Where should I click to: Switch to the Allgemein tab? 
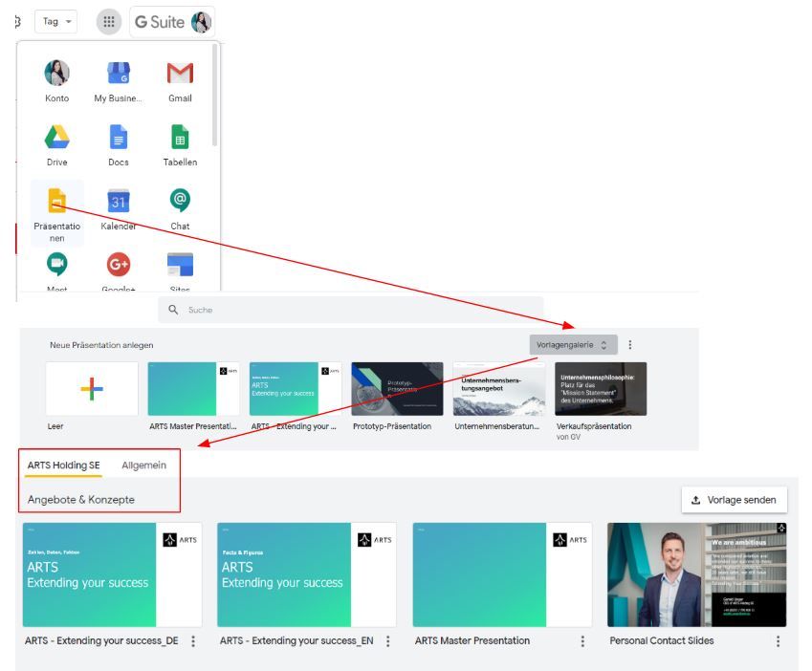[144, 465]
